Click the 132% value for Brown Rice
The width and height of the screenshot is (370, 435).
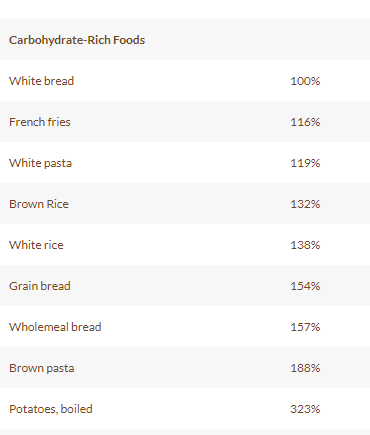[x=305, y=204]
